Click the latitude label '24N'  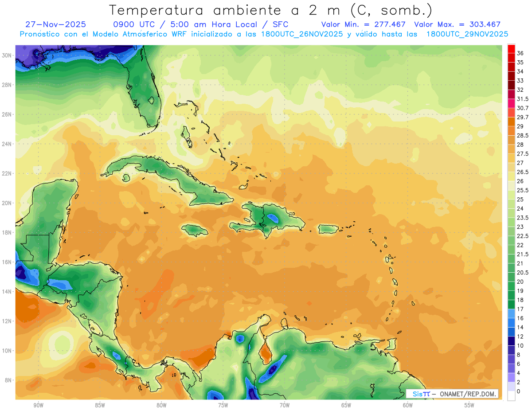coord(7,144)
